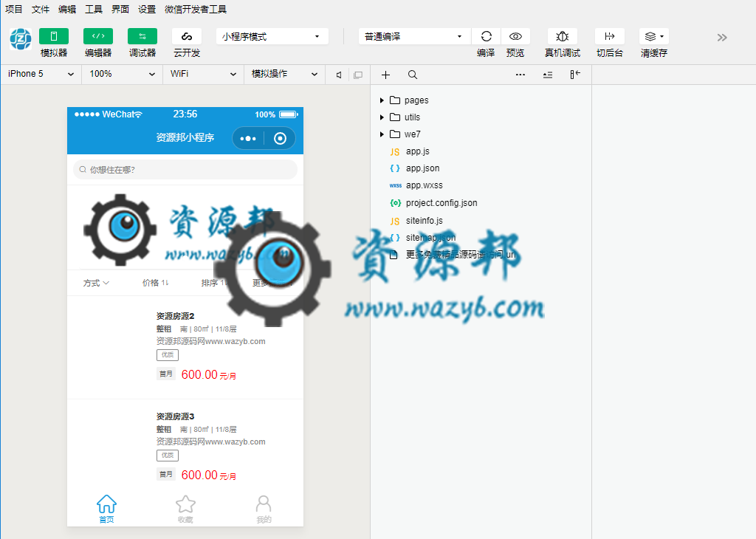Click the hide file tree panel icon
The height and width of the screenshot is (539, 756).
click(574, 75)
